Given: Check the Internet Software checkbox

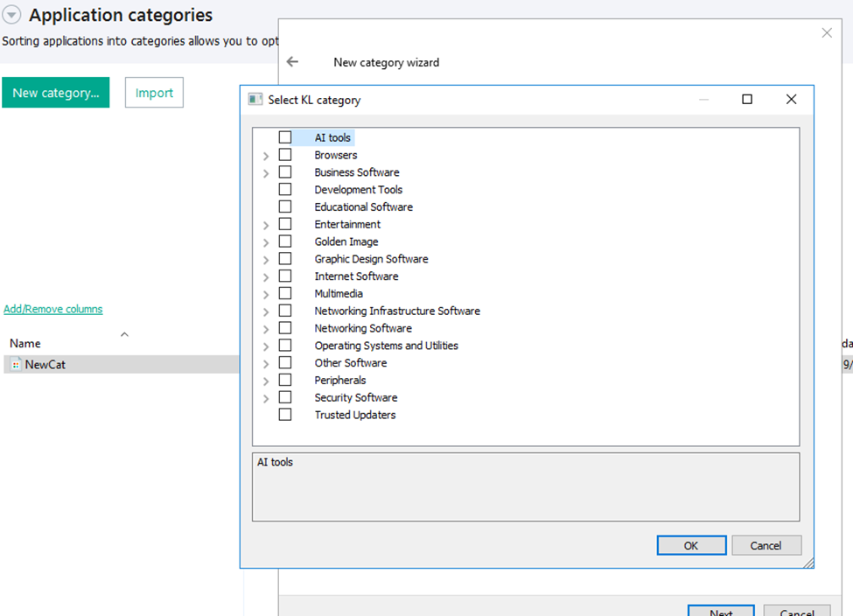Looking at the screenshot, I should [x=285, y=276].
